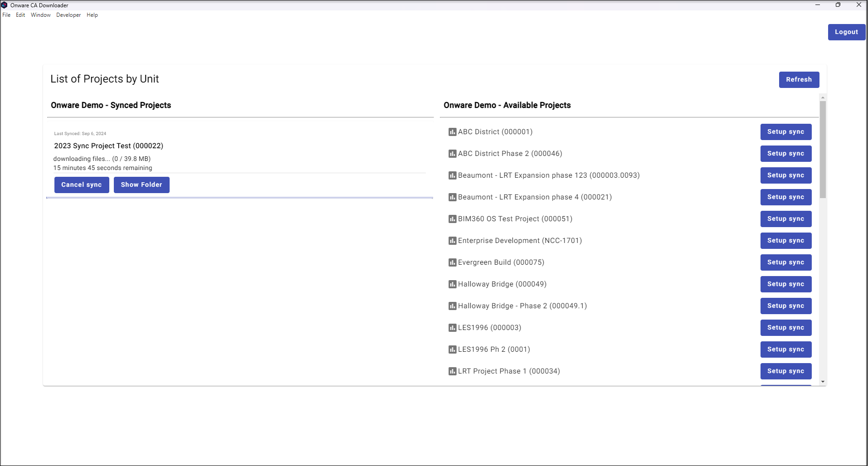Select the 2023 Sync Project Test (000022) title
This screenshot has height=466, width=868.
point(108,146)
